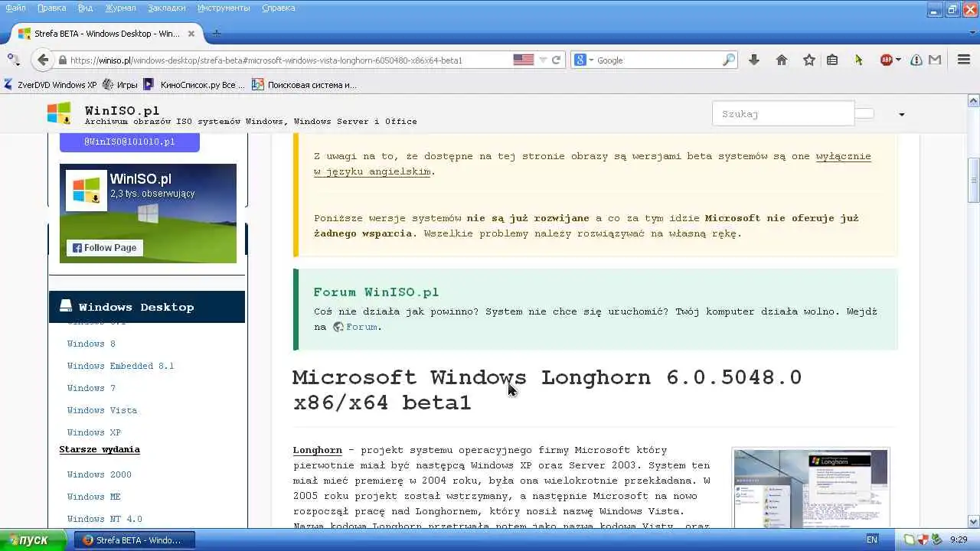Click the Follow Page Facebook button
Viewport: 980px width, 551px height.
click(x=105, y=248)
